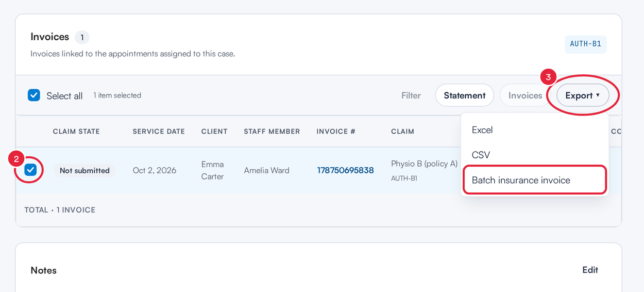Click the Invoices section heading

coord(49,37)
